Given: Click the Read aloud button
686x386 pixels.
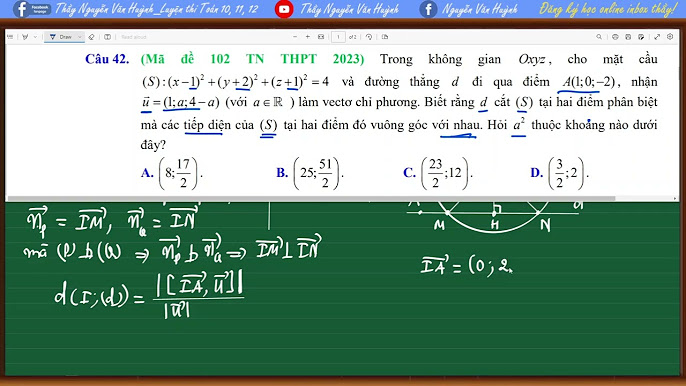Looking at the screenshot, I should [x=133, y=37].
